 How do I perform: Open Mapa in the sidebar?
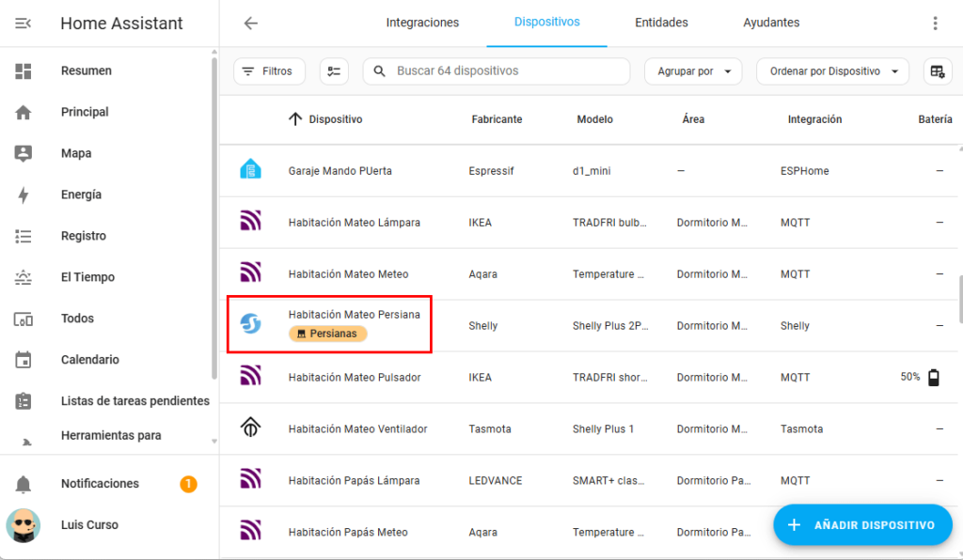pos(76,153)
